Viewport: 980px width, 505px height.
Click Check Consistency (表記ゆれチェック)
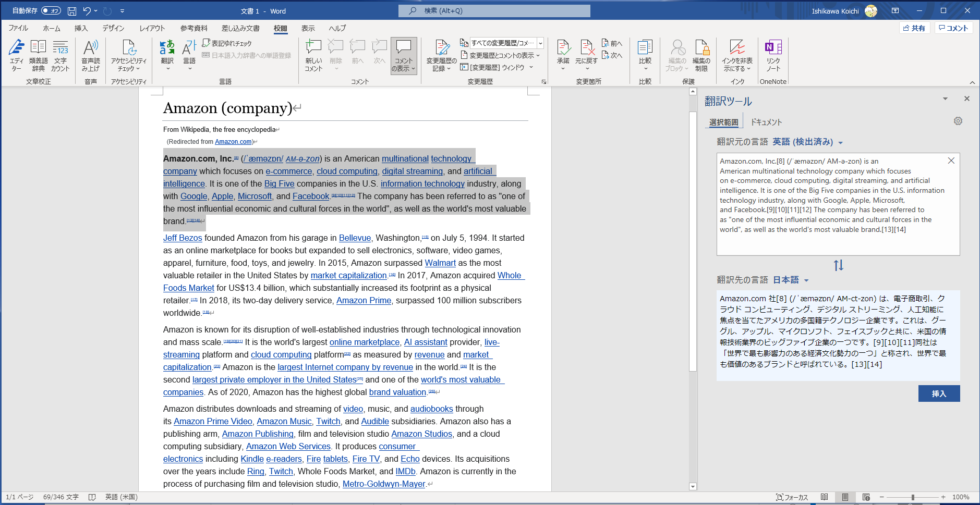227,43
